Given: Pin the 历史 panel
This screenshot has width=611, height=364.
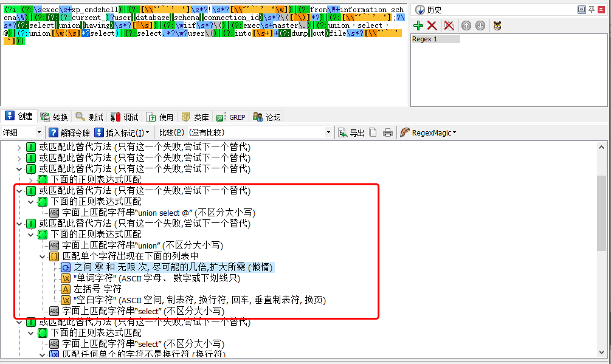Looking at the screenshot, I should 592,9.
